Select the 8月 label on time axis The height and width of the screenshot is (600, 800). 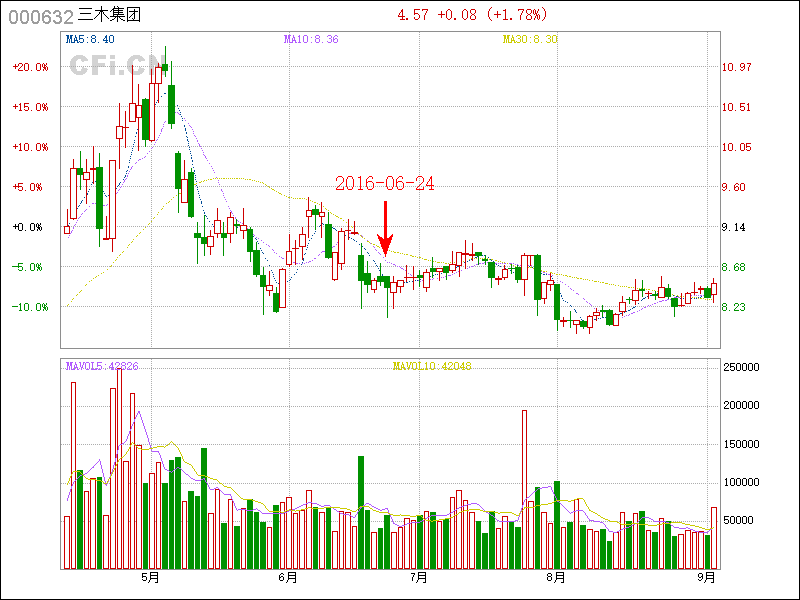coord(556,577)
